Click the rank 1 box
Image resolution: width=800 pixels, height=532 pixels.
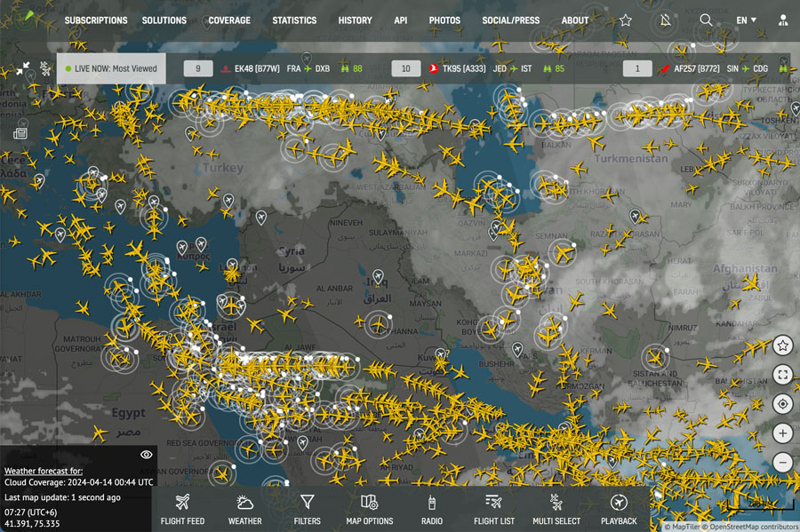[x=637, y=68]
